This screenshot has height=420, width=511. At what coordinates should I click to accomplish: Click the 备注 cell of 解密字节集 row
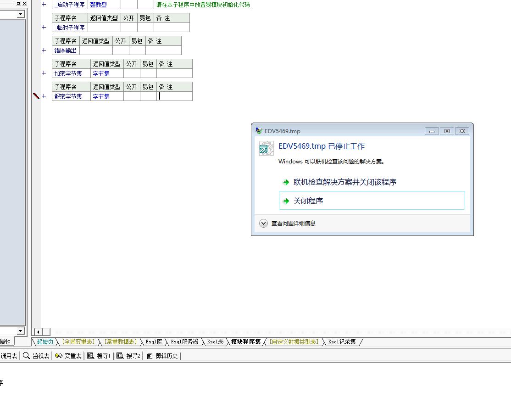[174, 96]
